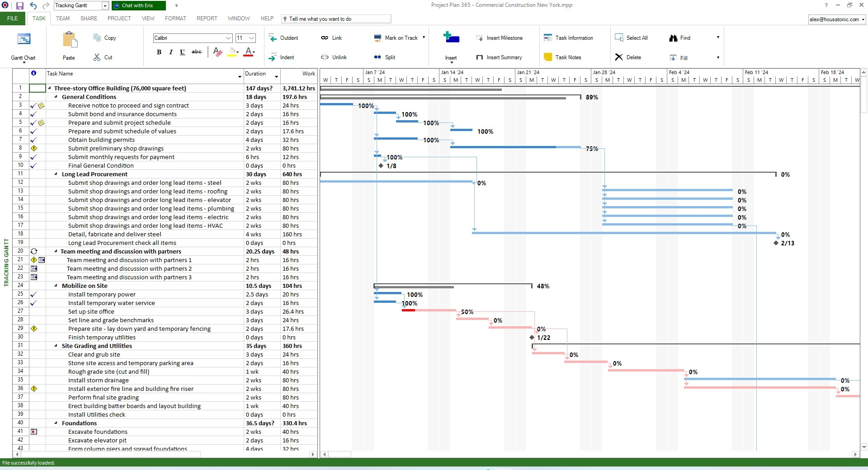
Task: Open Task Information
Action: pos(569,38)
